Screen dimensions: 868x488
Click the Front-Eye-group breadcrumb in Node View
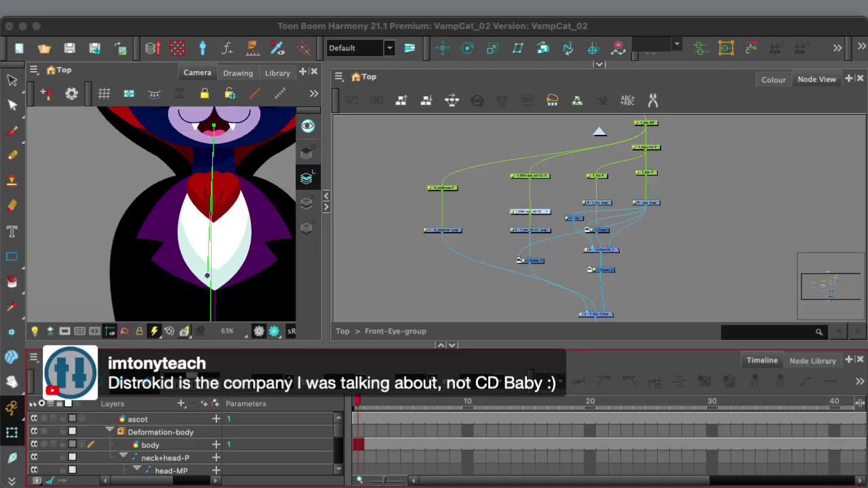coord(395,331)
